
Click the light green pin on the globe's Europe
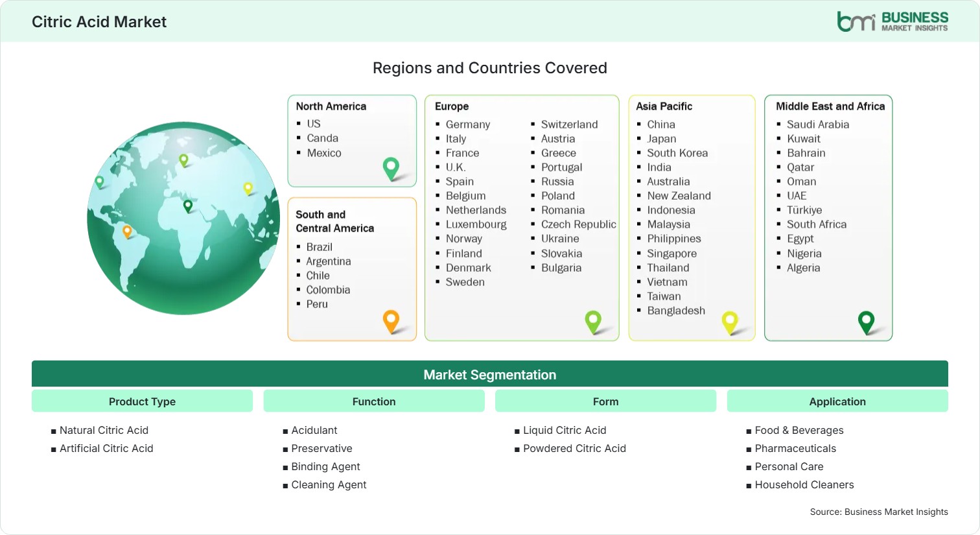[x=183, y=160]
